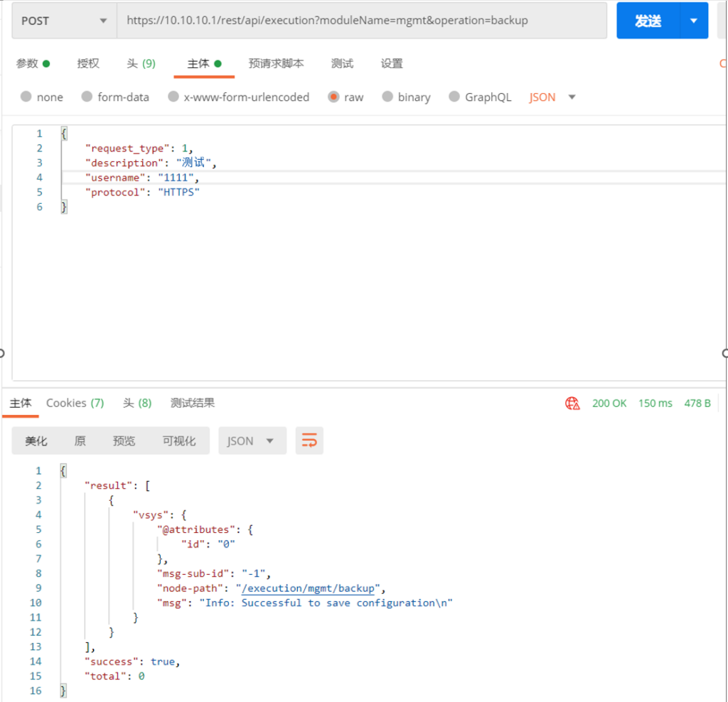Viewport: 728px width, 702px height.
Task: Open the send button dropdown arrow
Action: point(694,21)
